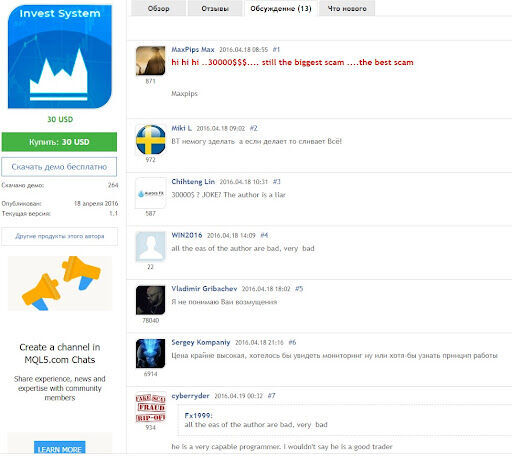The width and height of the screenshot is (512, 456).
Task: Open Другие продукты этого автора link
Action: (x=59, y=236)
